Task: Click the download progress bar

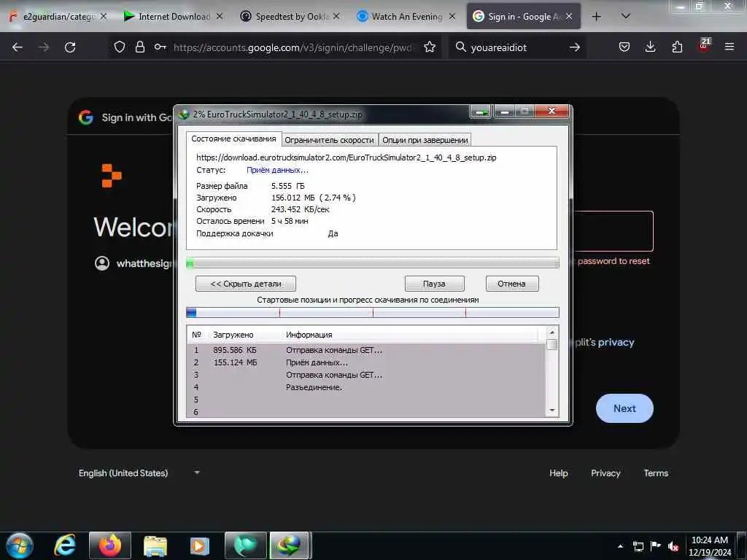Action: (x=373, y=262)
